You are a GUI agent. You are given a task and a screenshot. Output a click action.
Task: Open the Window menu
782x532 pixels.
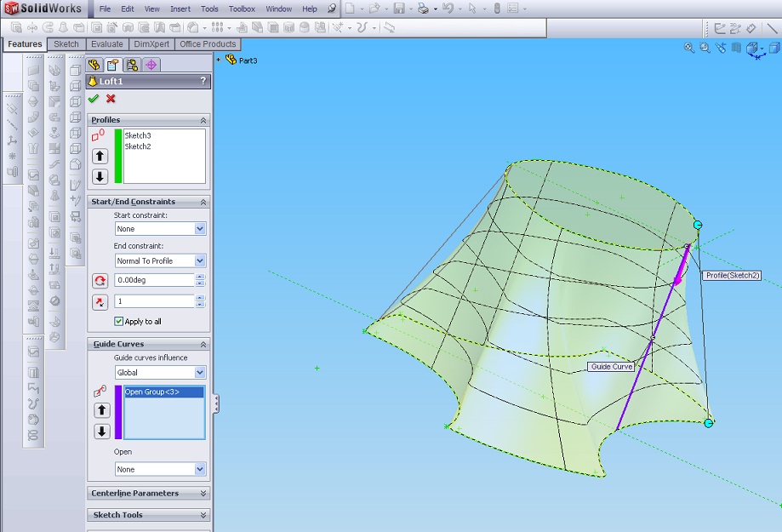[x=279, y=9]
